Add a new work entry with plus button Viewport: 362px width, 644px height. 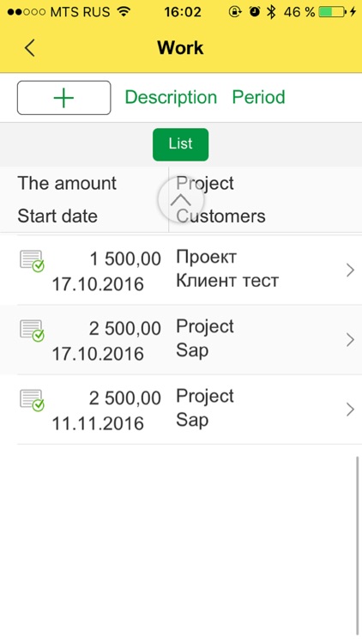(x=64, y=98)
